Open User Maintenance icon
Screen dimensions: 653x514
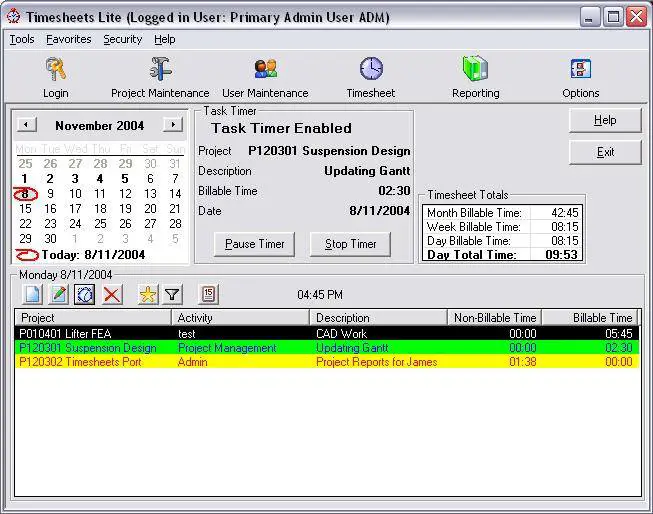click(x=265, y=69)
